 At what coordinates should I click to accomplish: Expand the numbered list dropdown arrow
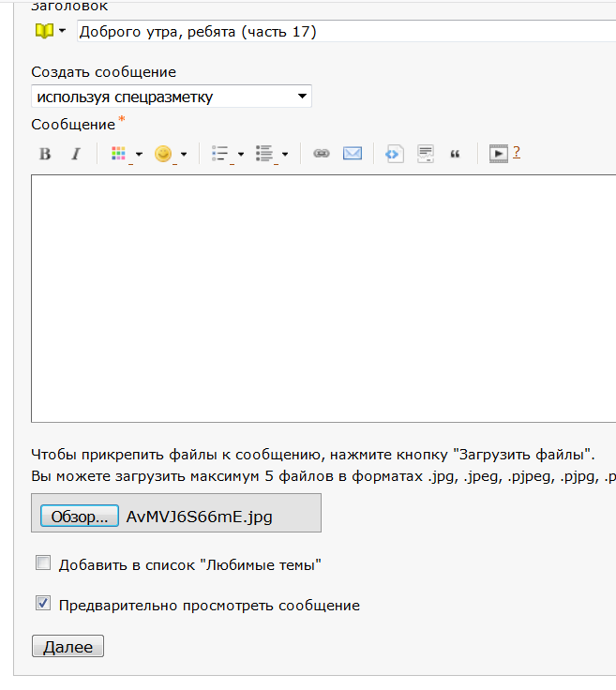(x=285, y=155)
